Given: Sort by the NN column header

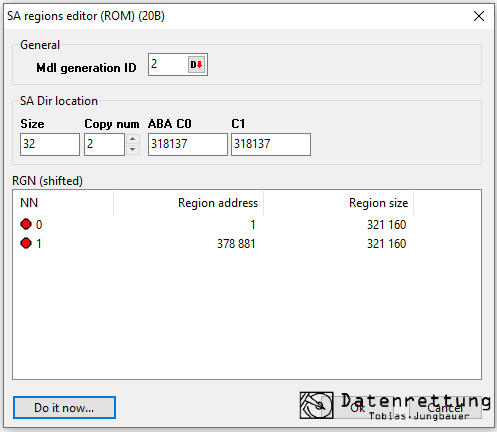Looking at the screenshot, I should pos(63,203).
